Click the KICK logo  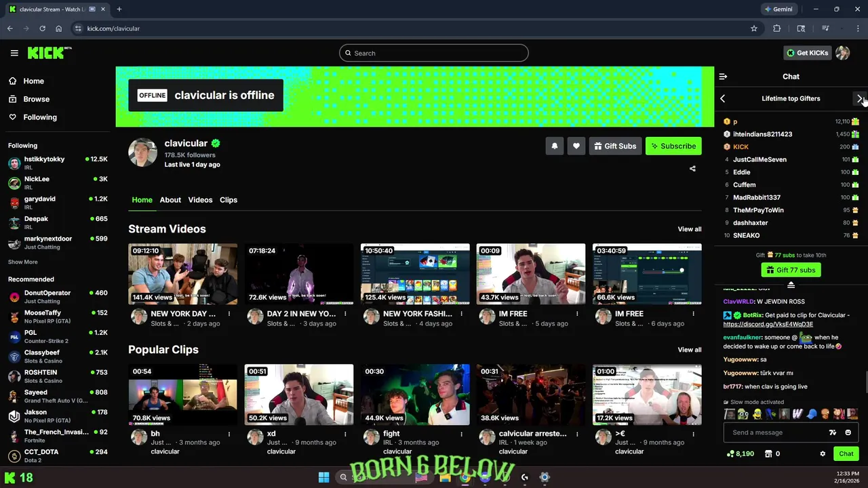[50, 53]
